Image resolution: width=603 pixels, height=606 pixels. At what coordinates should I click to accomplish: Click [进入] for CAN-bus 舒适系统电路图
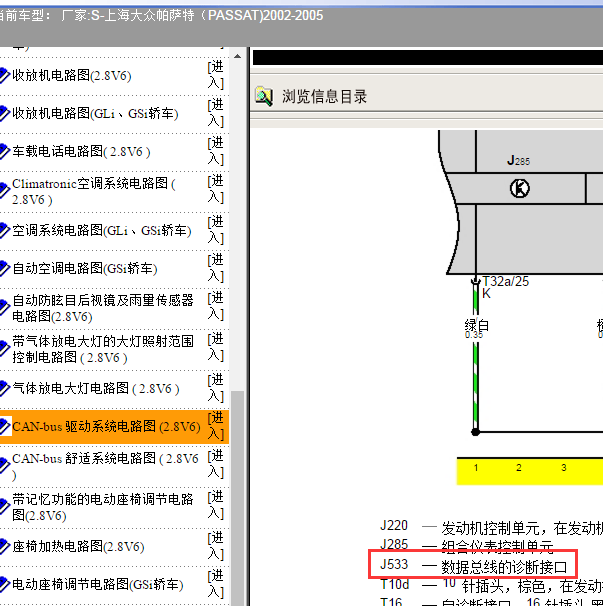coord(216,464)
